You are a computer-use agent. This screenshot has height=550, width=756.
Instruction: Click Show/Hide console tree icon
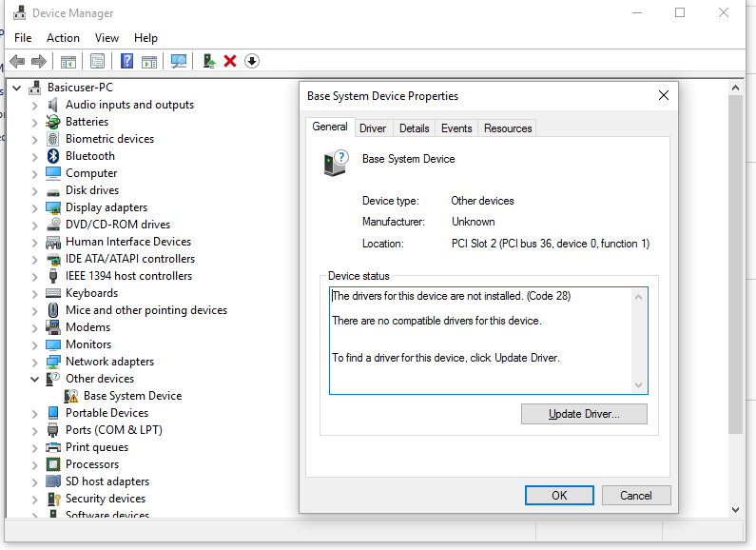[68, 61]
